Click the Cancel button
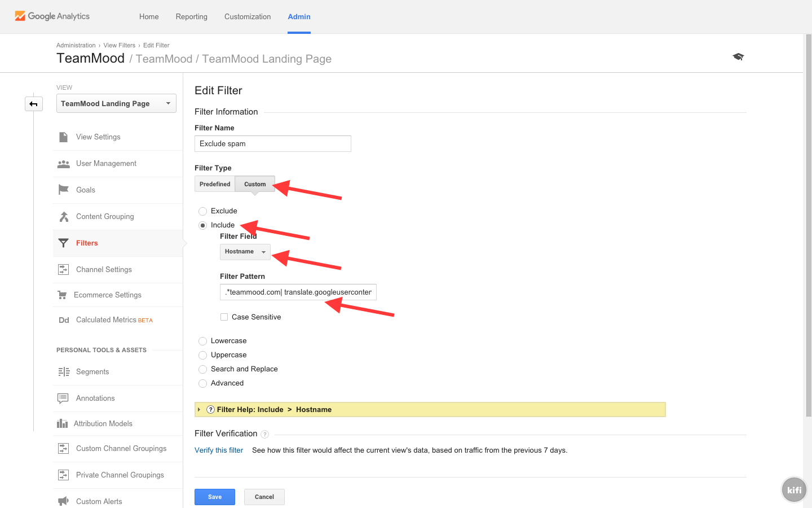This screenshot has height=508, width=812. (264, 497)
